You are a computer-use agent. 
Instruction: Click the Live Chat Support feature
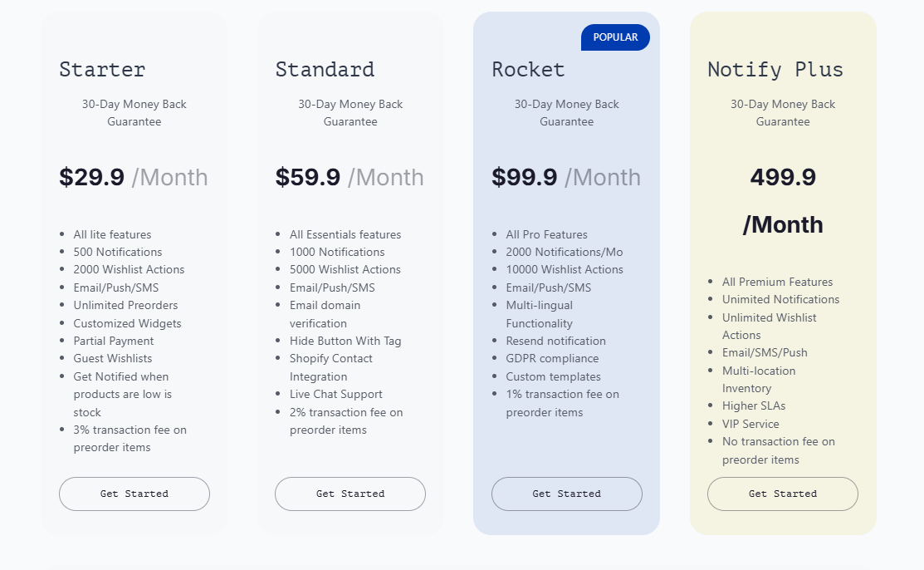click(336, 394)
